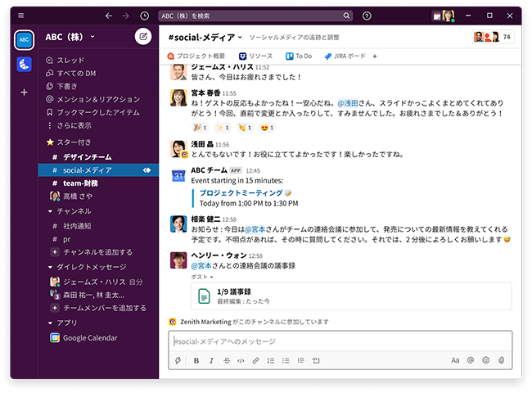Open the emoji picker in composer

point(485,360)
